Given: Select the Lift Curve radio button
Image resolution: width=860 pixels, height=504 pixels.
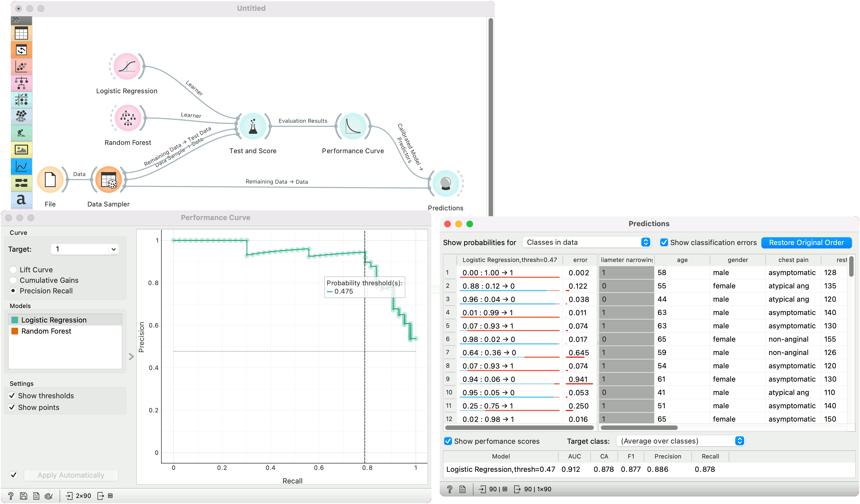Looking at the screenshot, I should pos(13,269).
